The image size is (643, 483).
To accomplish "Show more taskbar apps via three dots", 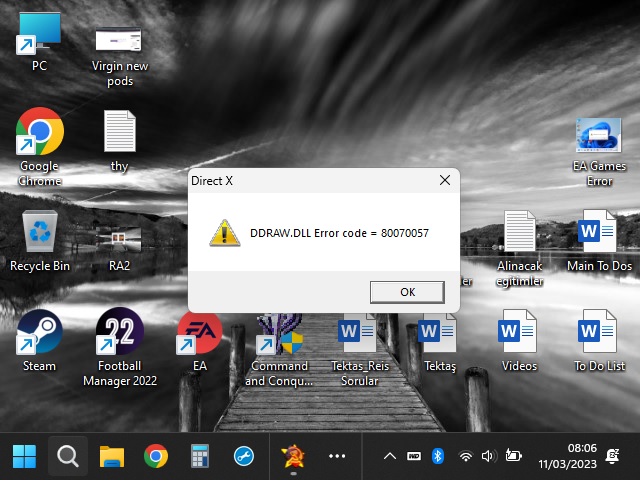I will click(337, 457).
